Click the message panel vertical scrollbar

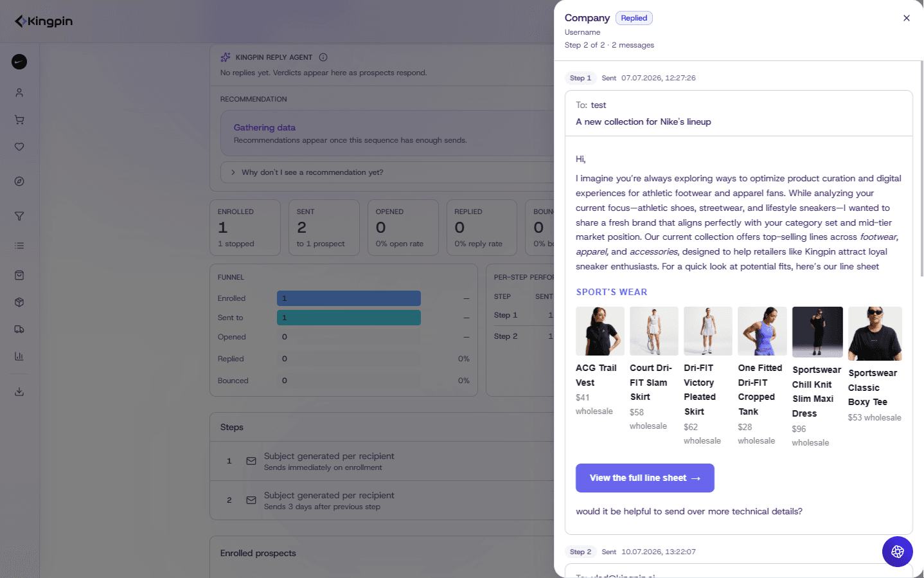point(921,167)
